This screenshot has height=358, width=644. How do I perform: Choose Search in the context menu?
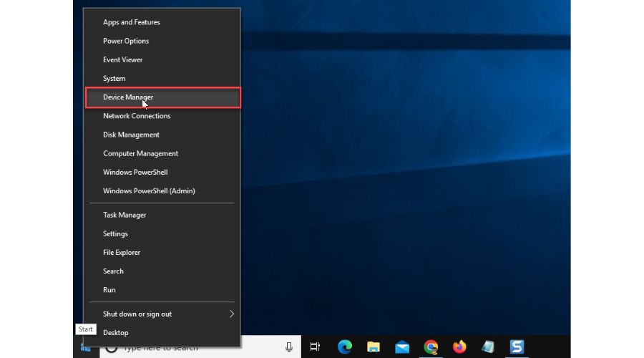pos(162,271)
